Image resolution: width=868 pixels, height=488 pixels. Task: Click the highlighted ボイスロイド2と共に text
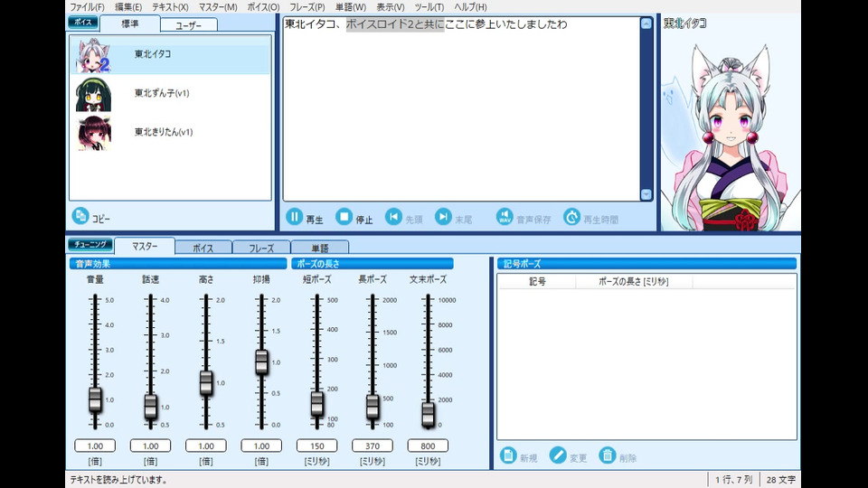395,24
